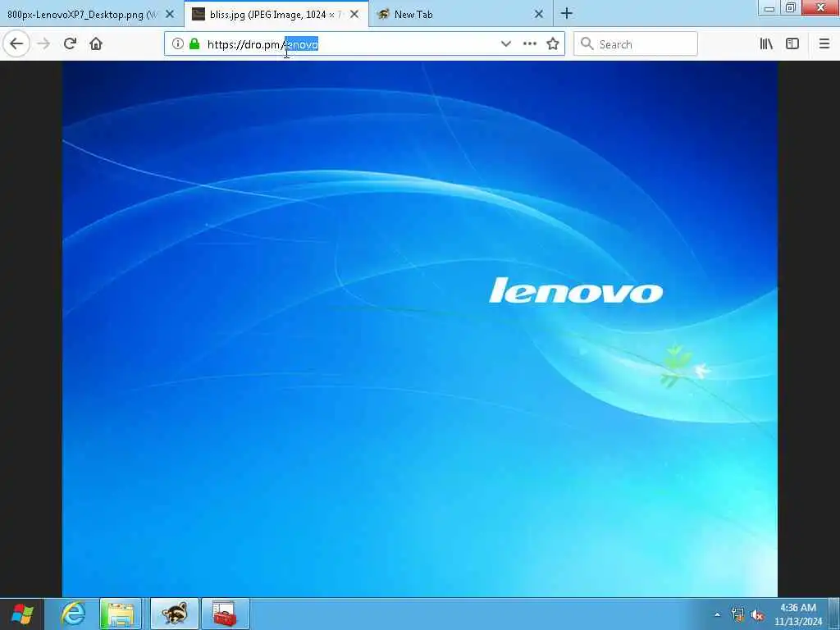Click the Search input field
This screenshot has width=840, height=630.
[636, 44]
